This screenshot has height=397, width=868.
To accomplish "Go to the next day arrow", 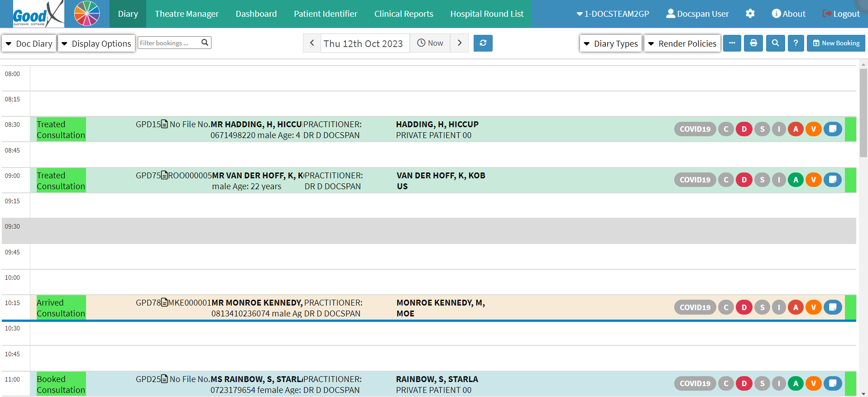I will point(460,43).
